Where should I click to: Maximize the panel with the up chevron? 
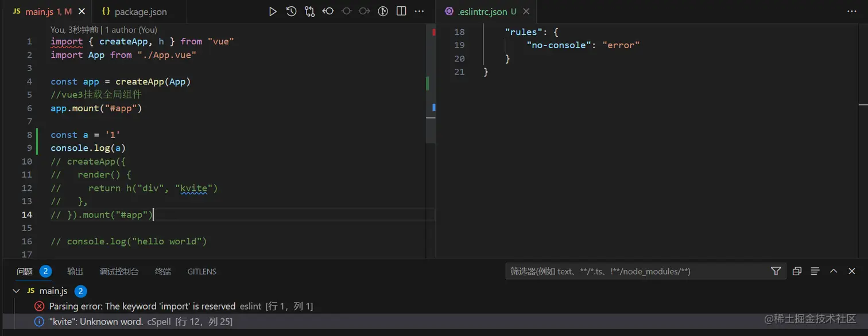tap(834, 271)
